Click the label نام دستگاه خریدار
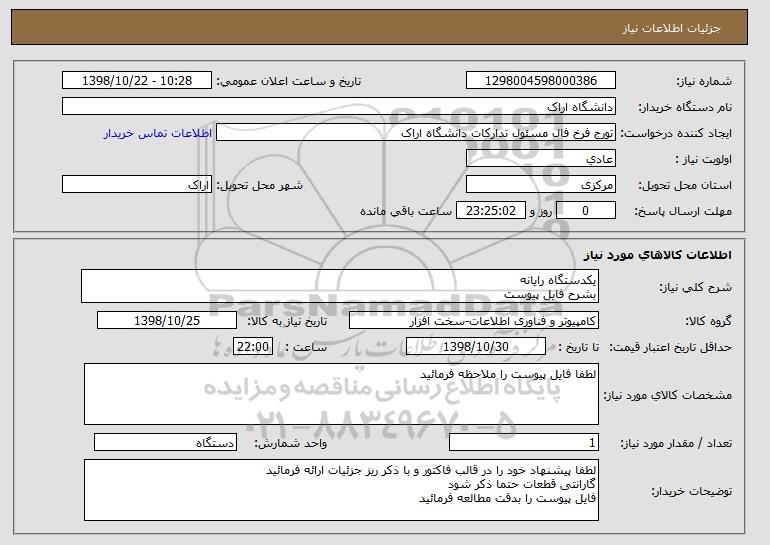The width and height of the screenshot is (770, 545). click(685, 107)
